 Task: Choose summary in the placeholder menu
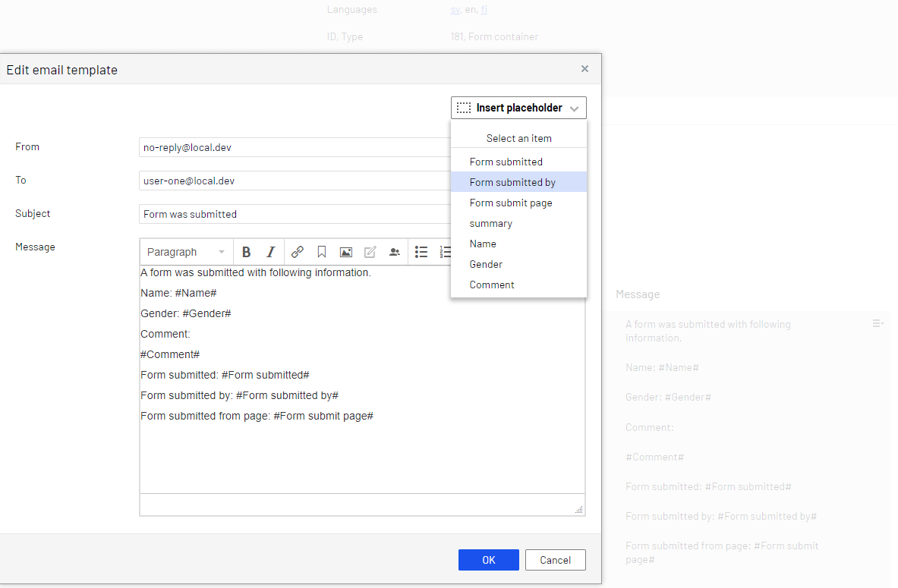click(490, 223)
